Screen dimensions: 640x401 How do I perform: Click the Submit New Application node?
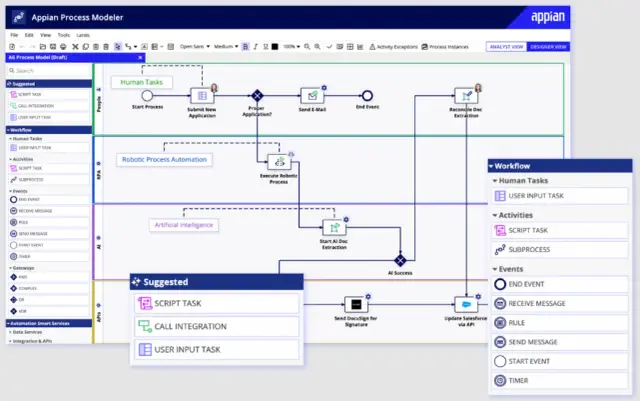(203, 96)
